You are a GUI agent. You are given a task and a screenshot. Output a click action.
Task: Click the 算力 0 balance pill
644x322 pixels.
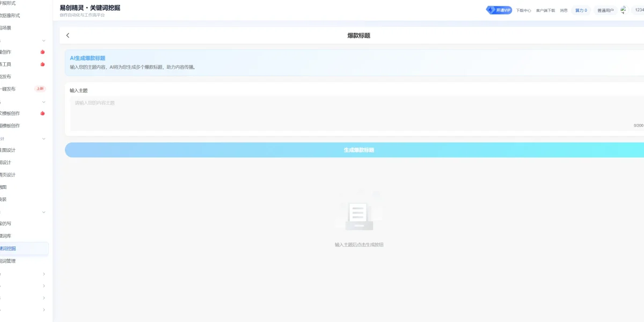point(581,10)
